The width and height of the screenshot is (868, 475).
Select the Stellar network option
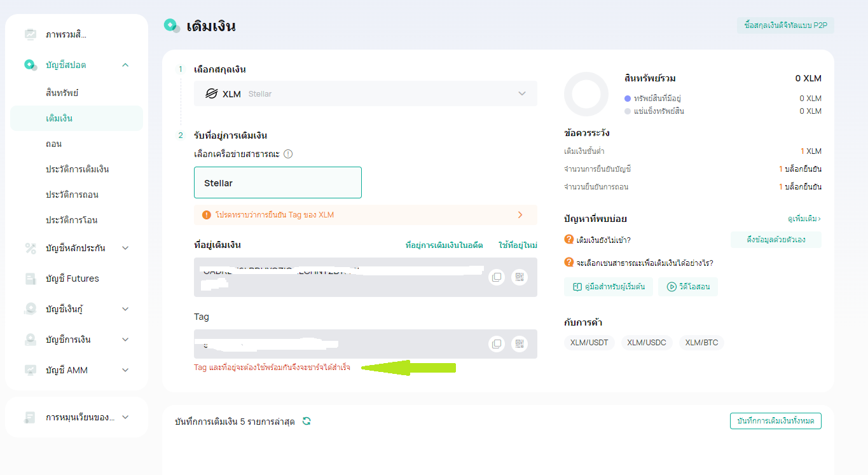click(x=278, y=183)
